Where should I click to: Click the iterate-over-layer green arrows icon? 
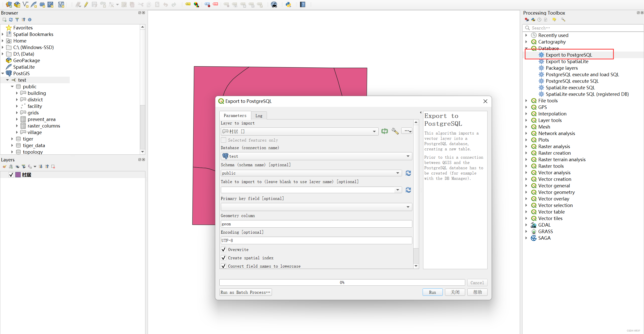point(385,131)
